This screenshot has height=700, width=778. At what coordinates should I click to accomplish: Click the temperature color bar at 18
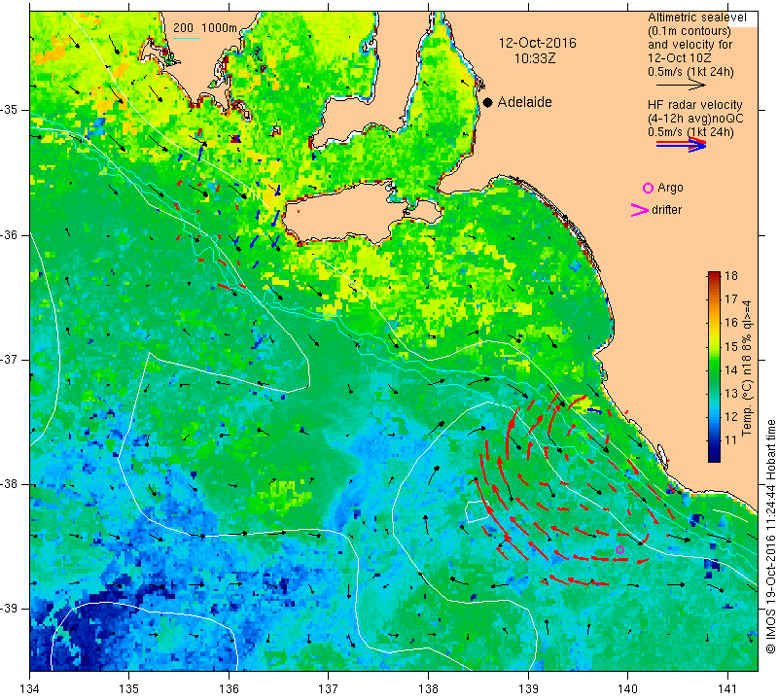click(714, 274)
